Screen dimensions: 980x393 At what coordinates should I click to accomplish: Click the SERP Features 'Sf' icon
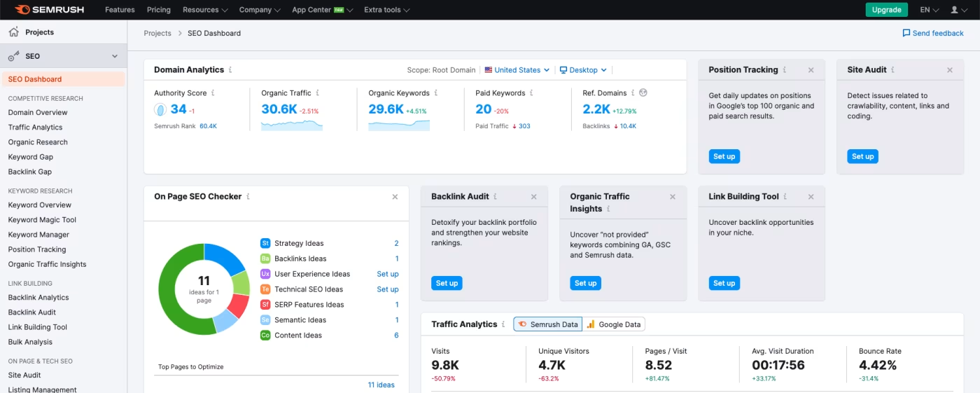pyautogui.click(x=265, y=305)
